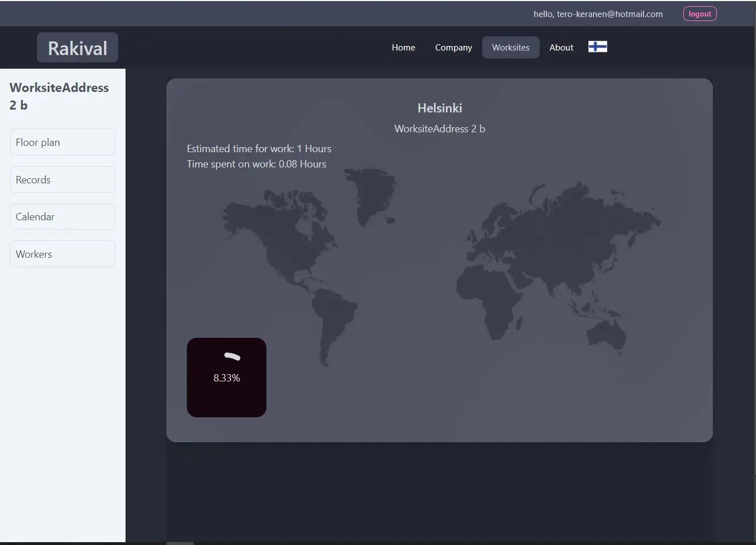
Task: Click the horizontal scrollbar thumb at bottom
Action: 180,543
